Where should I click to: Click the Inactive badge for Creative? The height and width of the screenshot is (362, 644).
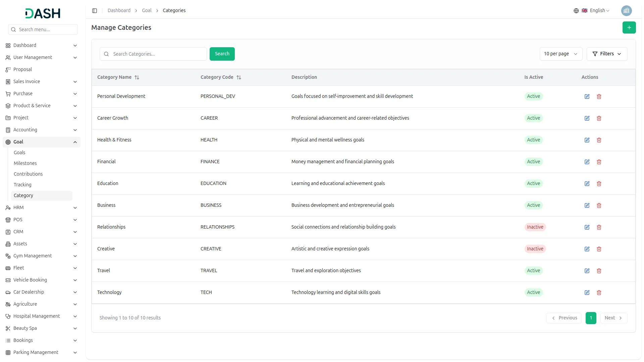(535, 249)
